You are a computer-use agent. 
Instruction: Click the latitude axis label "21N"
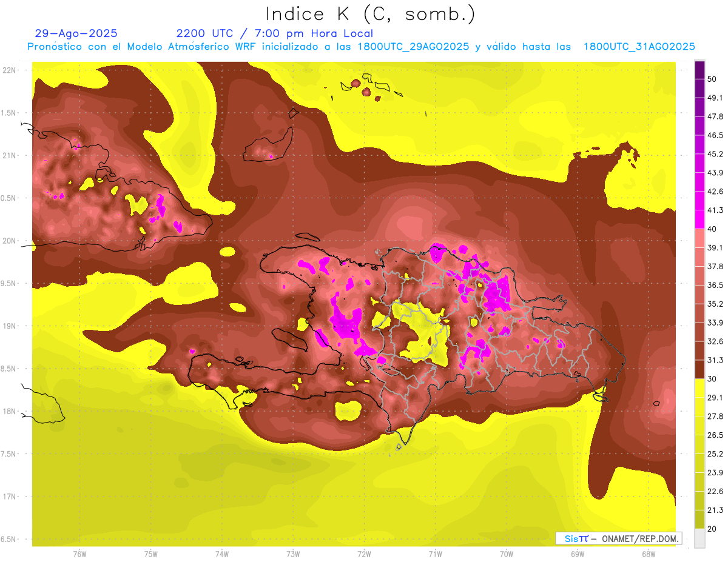point(9,155)
